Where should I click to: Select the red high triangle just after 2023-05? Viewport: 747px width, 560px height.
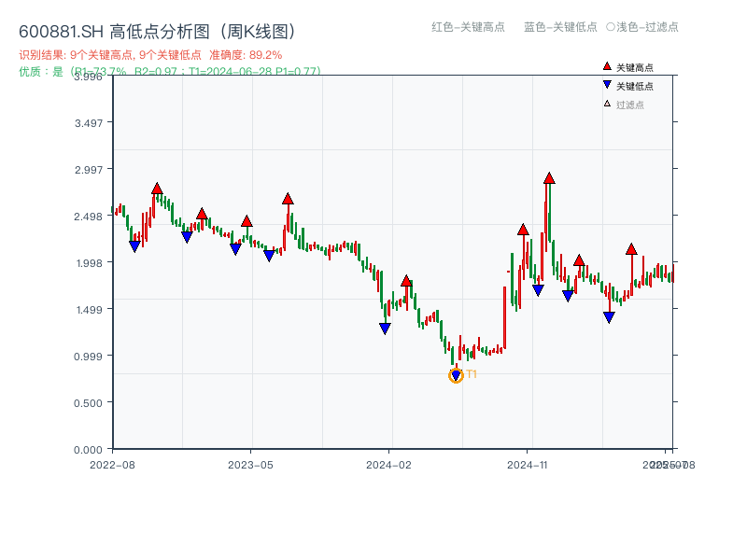click(x=288, y=199)
